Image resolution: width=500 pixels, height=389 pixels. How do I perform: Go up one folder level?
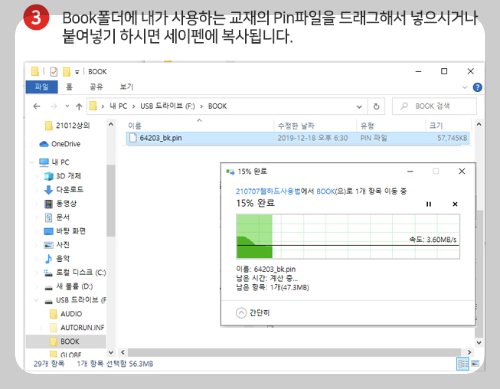click(x=79, y=107)
